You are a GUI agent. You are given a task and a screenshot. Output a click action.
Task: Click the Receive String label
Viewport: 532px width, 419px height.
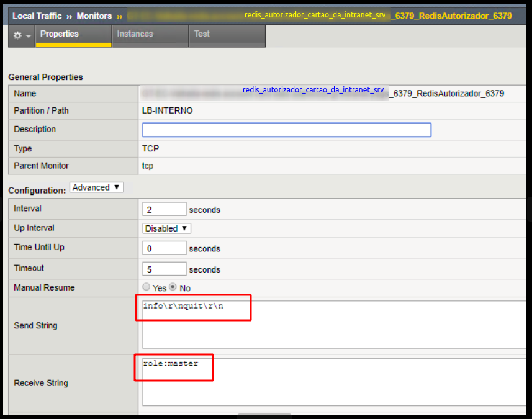(x=41, y=383)
